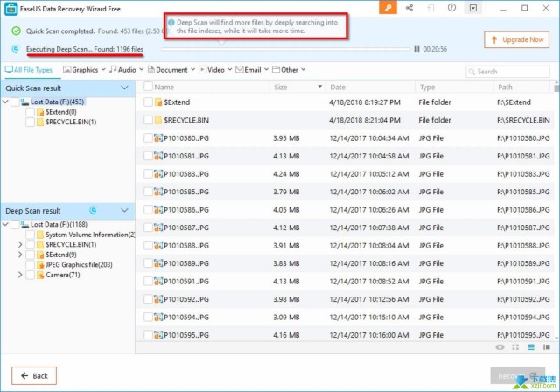This screenshot has width=560, height=392.
Task: Click the P1010583.JPG file icon
Action: coord(158,174)
